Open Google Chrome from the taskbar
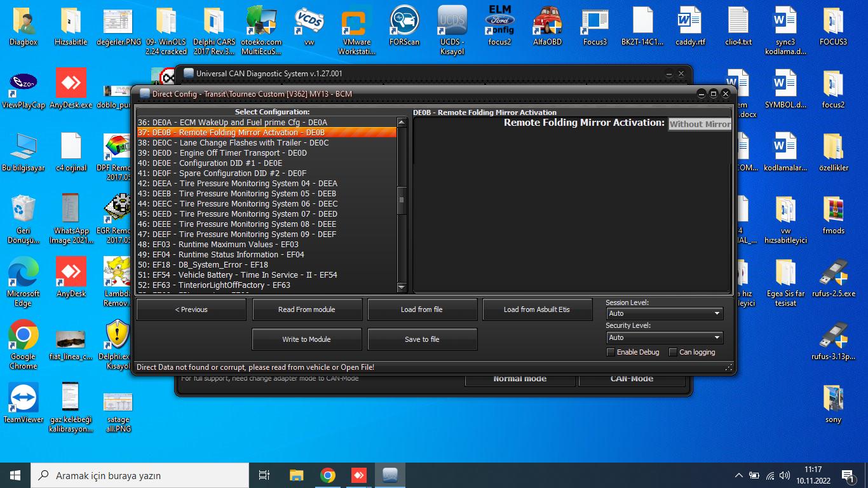The image size is (868, 488). 327,475
